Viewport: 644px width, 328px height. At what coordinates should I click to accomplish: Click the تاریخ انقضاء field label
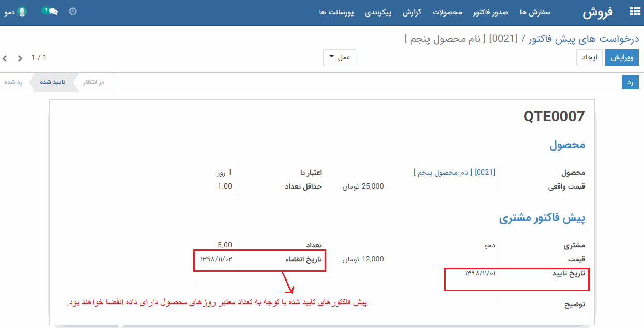coord(303,259)
